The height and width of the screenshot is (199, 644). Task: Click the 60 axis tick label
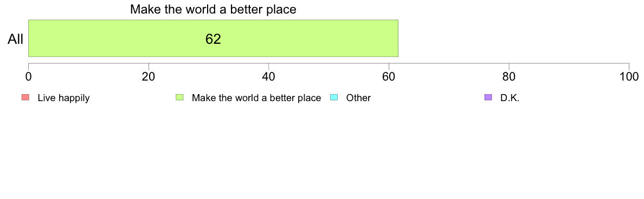[389, 76]
